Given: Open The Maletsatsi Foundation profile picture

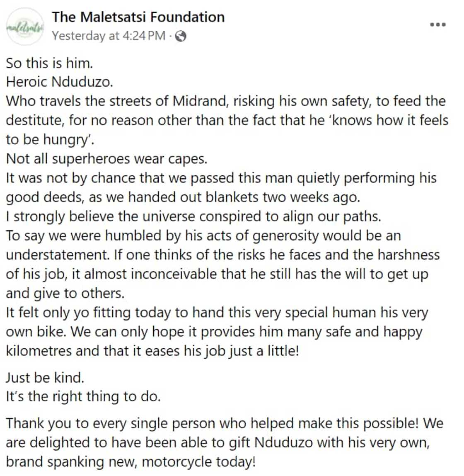Looking at the screenshot, I should point(25,27).
